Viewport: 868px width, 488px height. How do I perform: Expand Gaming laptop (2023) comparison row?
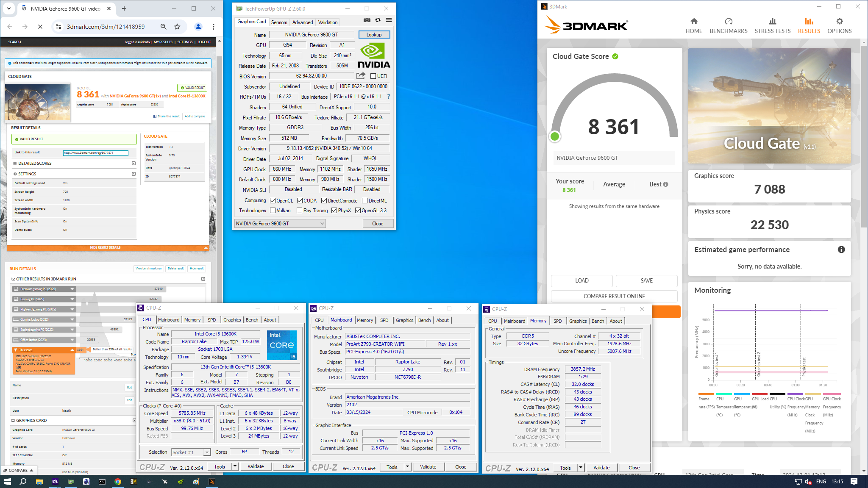[72, 319]
